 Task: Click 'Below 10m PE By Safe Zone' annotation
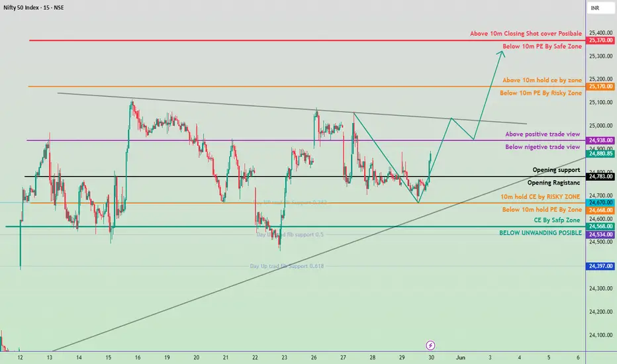point(542,46)
